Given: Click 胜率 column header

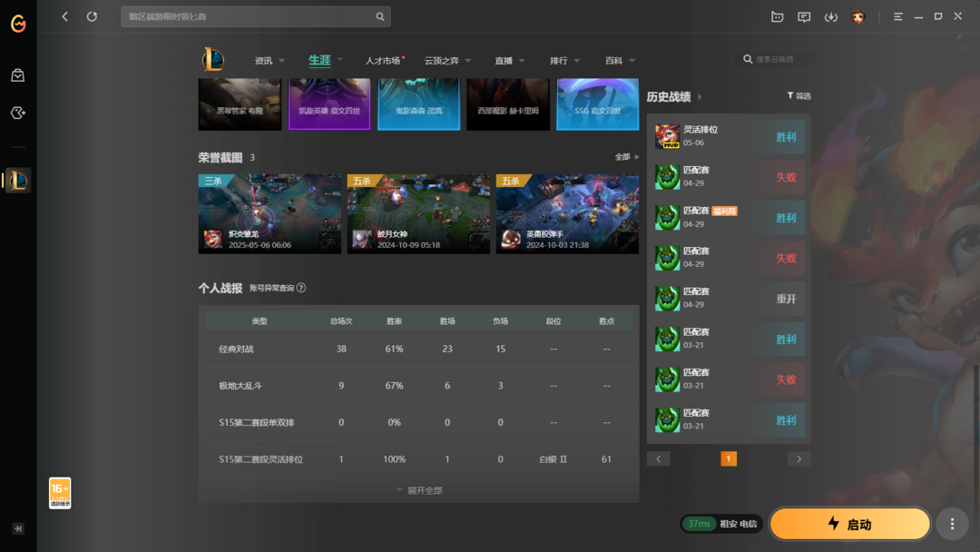Looking at the screenshot, I should (x=395, y=321).
